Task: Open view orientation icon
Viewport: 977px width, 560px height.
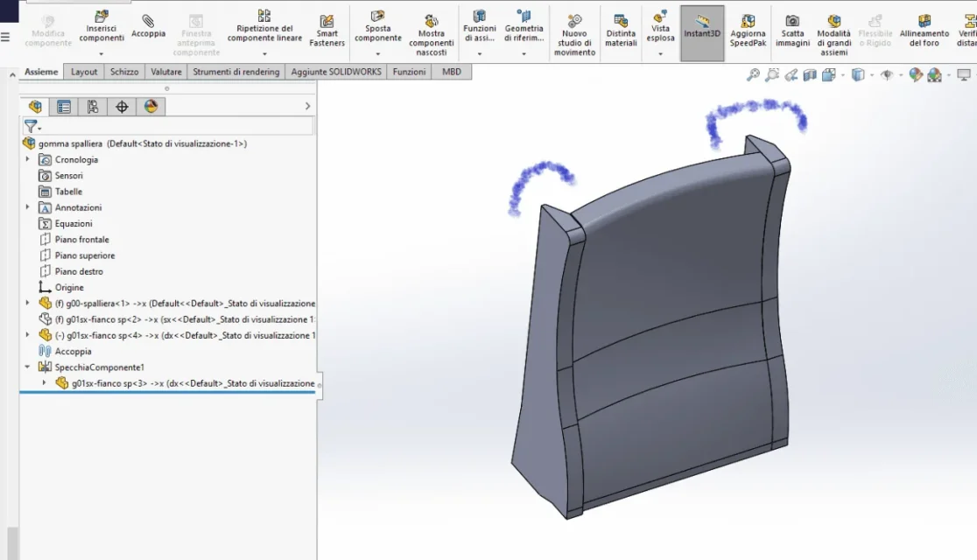Action: click(829, 75)
